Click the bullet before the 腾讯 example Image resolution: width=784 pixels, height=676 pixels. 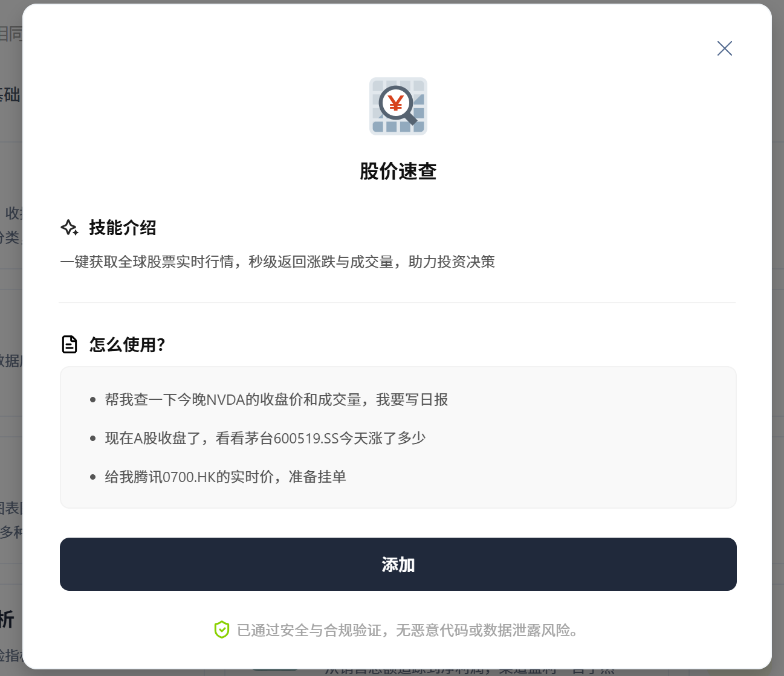coord(92,477)
